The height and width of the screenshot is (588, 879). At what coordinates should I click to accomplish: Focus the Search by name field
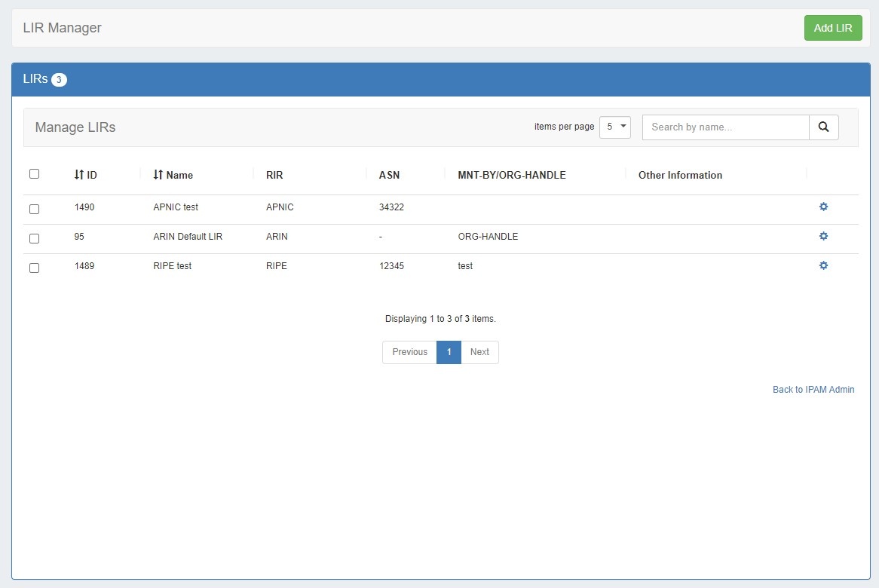point(725,127)
